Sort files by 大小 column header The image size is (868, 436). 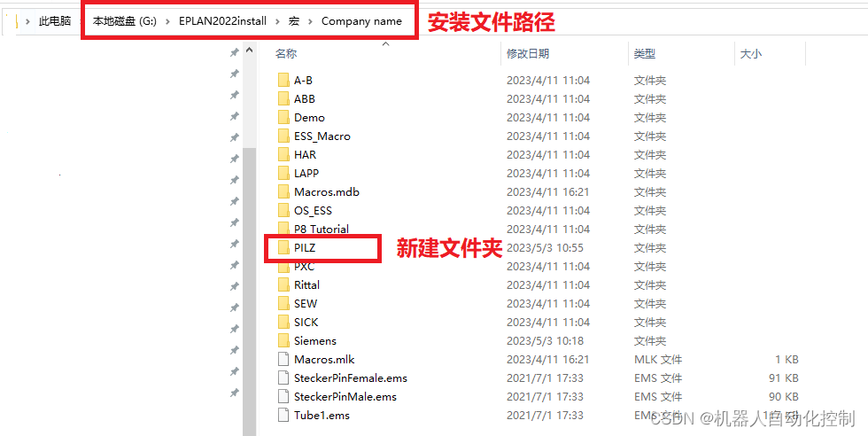[751, 54]
